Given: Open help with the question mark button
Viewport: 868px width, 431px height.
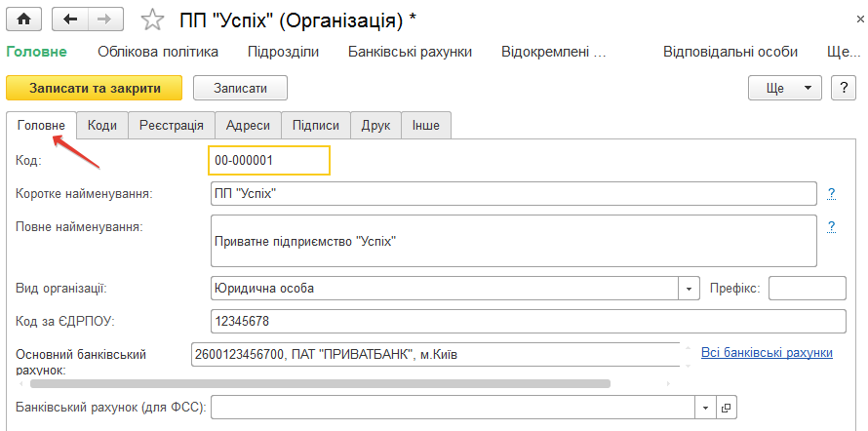Looking at the screenshot, I should coord(844,88).
